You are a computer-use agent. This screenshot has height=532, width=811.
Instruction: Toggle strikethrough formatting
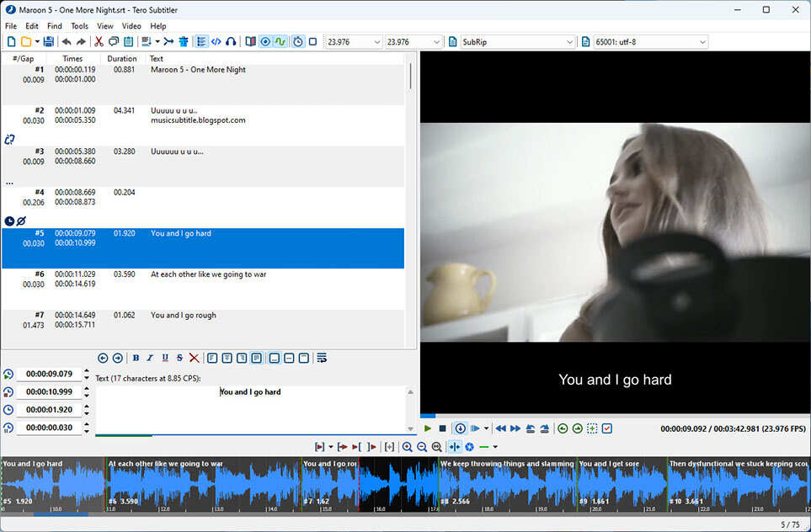179,358
